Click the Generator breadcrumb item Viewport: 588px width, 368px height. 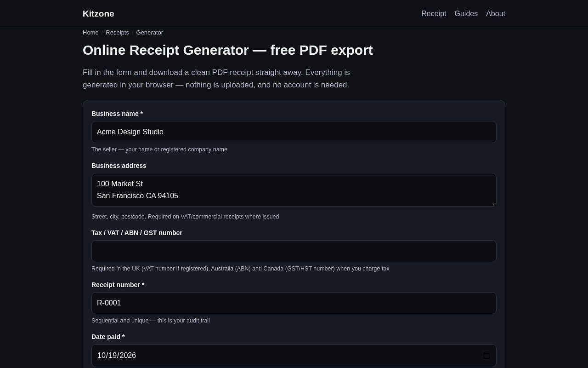[x=150, y=33]
